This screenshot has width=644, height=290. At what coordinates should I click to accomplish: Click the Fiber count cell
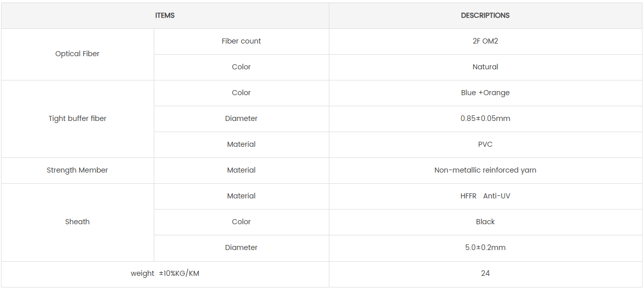[x=241, y=41]
